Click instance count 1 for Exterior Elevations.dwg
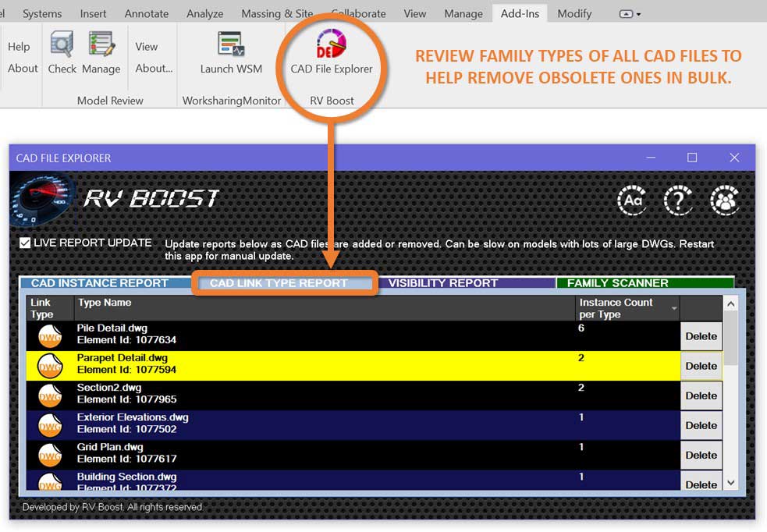The width and height of the screenshot is (767, 532). [x=581, y=417]
